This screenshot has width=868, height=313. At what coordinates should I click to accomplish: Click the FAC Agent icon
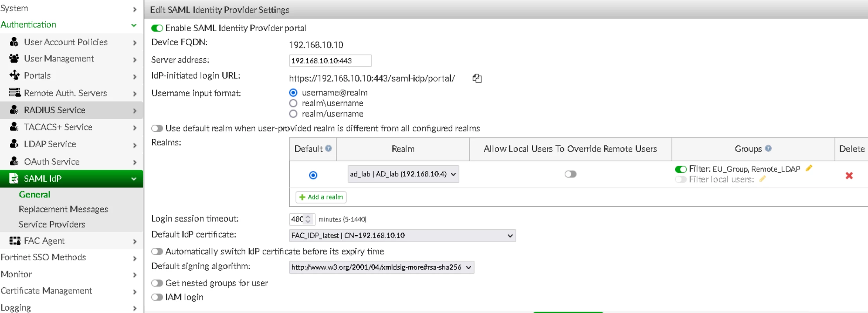click(15, 241)
